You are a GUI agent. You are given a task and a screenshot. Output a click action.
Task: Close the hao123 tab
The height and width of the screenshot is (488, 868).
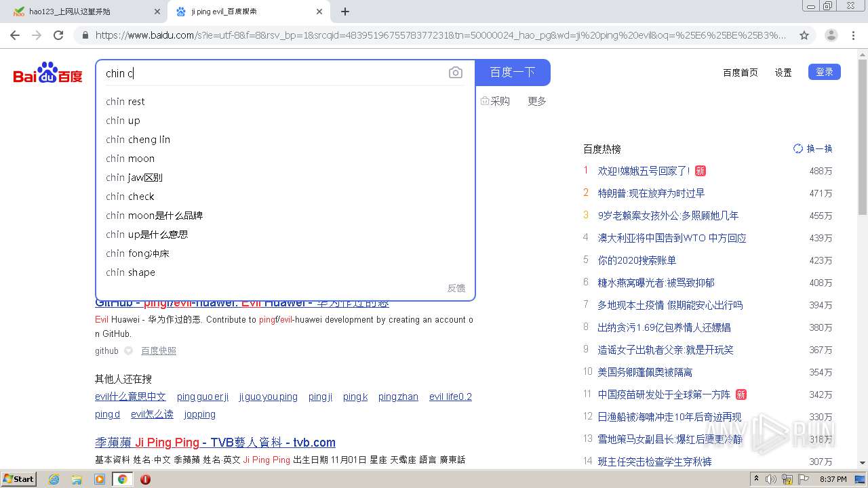[157, 12]
